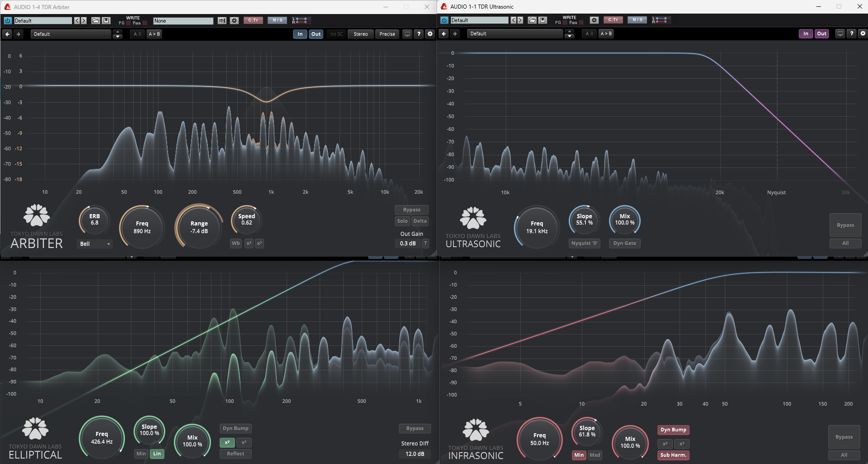
Task: Click the Reflect button in Elliptical
Action: pyautogui.click(x=235, y=454)
